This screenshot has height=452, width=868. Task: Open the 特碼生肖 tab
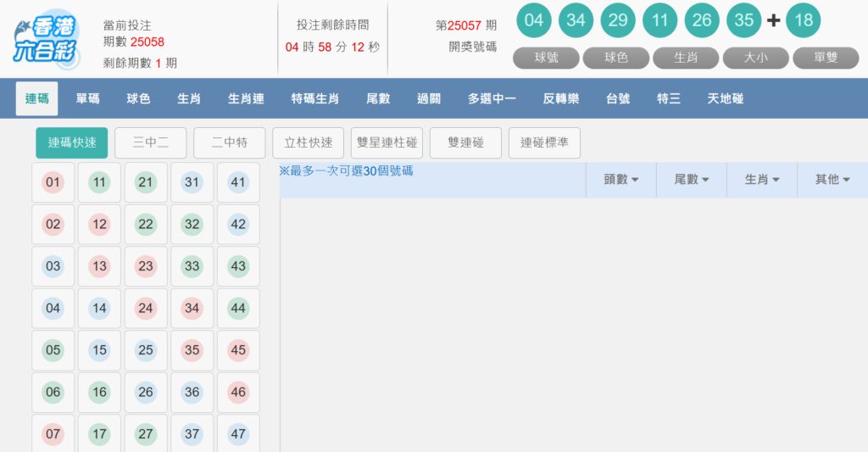[315, 98]
